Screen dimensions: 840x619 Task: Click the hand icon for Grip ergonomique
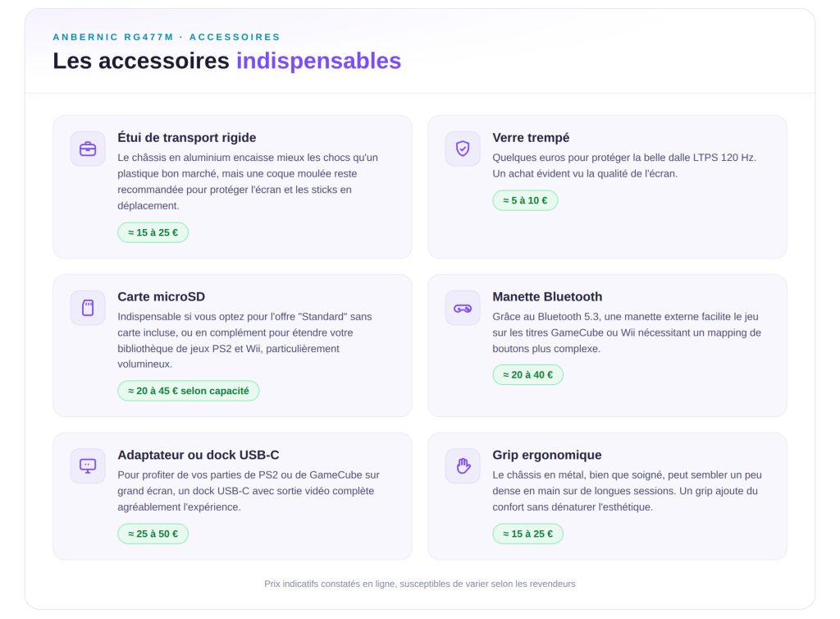[x=463, y=466]
